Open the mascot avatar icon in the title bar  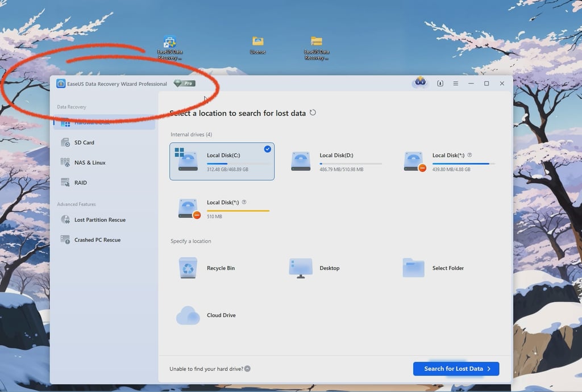pos(420,82)
